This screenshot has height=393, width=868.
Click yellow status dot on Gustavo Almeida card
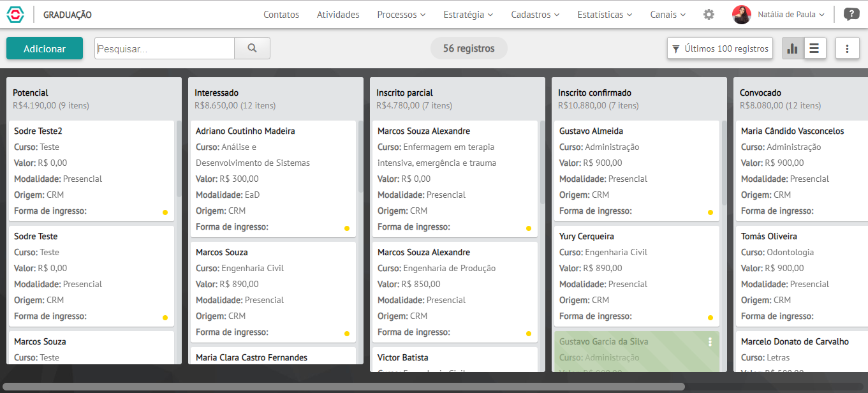coord(710,212)
